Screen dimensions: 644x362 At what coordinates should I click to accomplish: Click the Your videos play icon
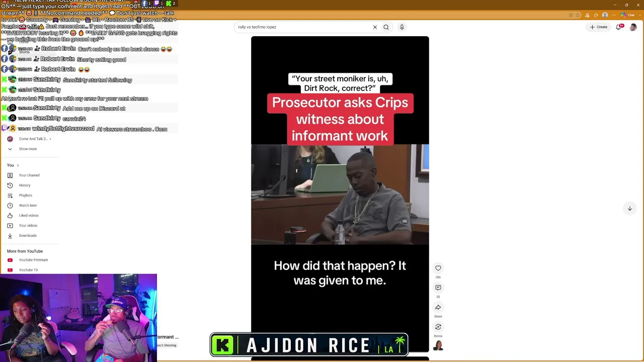click(10, 226)
